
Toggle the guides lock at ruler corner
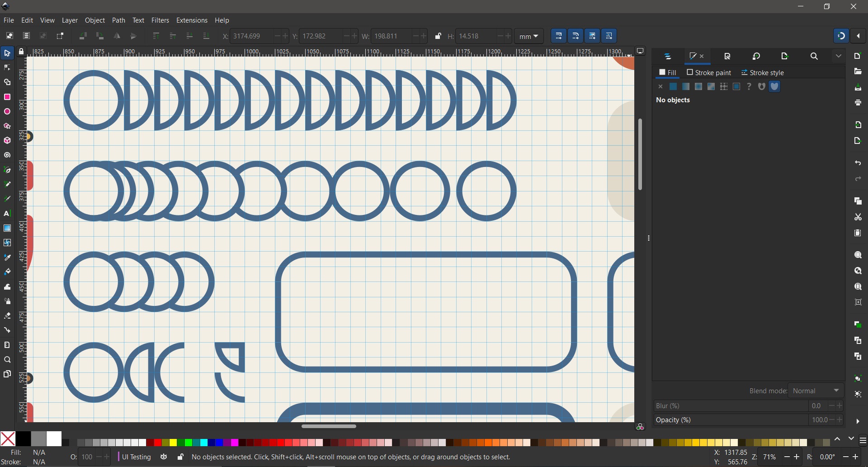(21, 52)
